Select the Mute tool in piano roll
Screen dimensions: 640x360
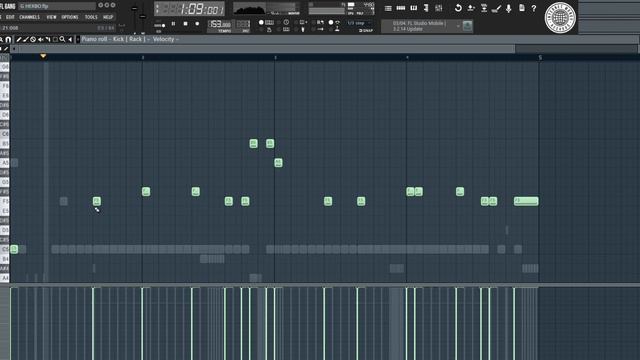40,40
